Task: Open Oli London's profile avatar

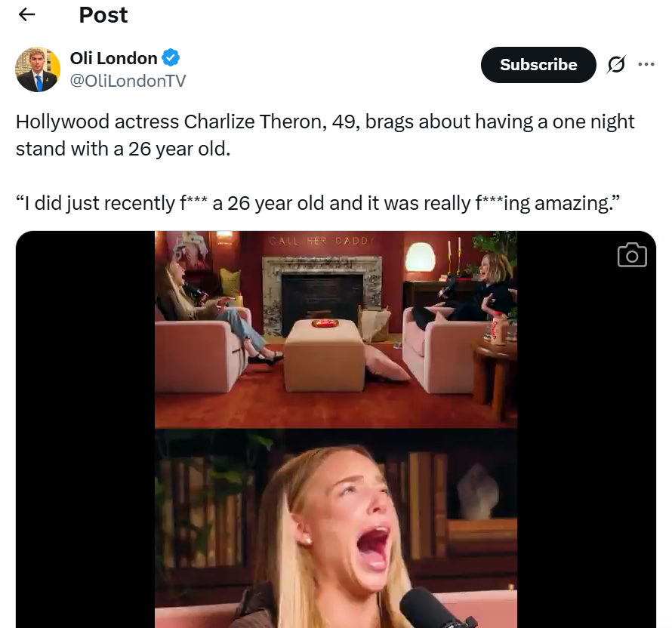Action: [x=38, y=69]
